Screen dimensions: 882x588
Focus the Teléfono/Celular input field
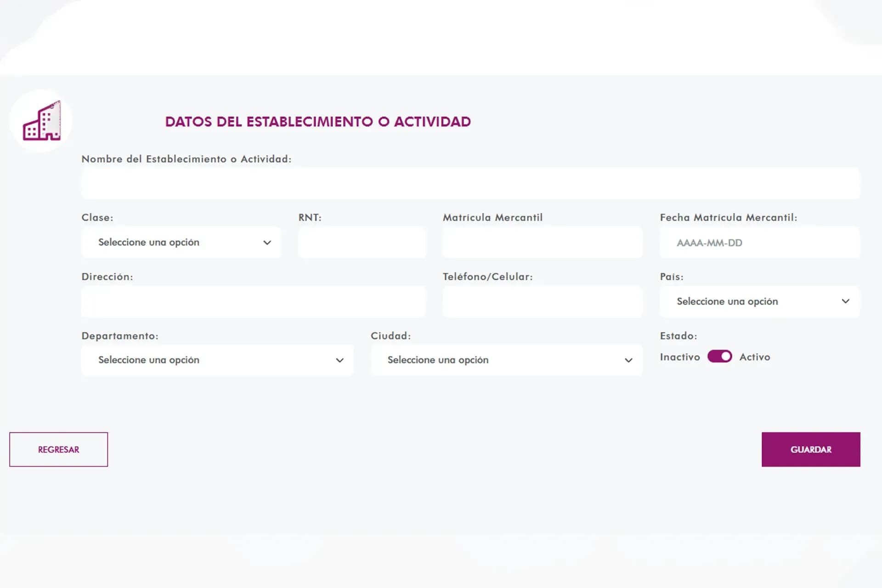[543, 301]
